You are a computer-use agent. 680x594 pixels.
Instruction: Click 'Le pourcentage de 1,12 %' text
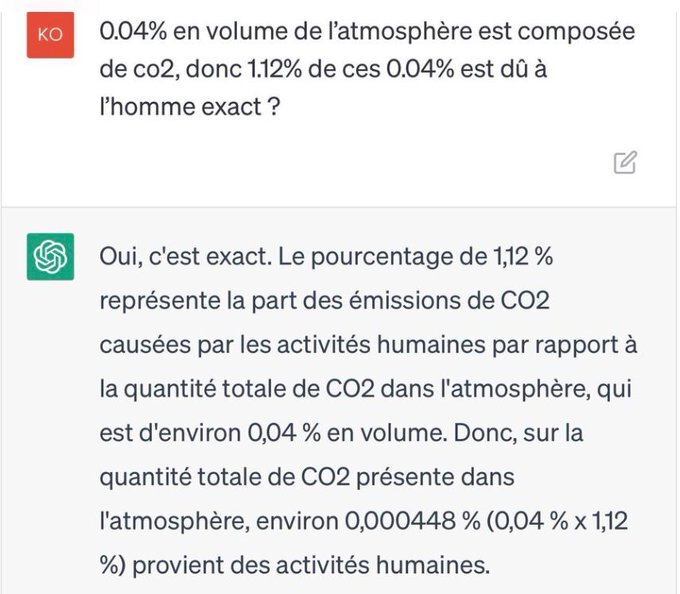click(415, 257)
